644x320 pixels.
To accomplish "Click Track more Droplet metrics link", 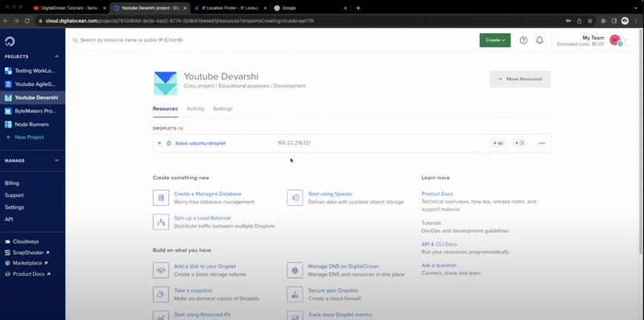I will click(x=340, y=314).
